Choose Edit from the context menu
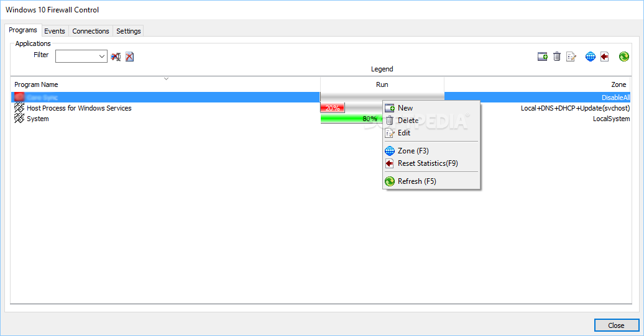This screenshot has height=336, width=644. coord(431,133)
